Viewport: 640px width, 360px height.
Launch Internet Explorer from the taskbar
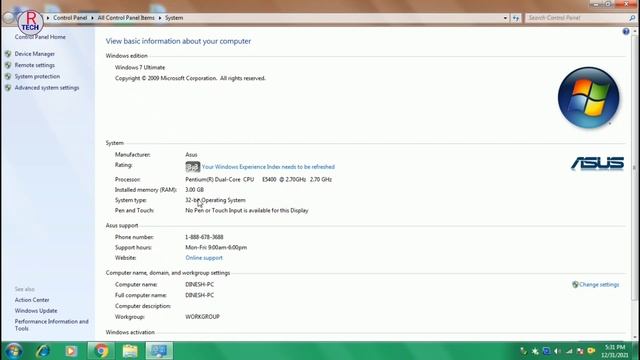(x=42, y=351)
